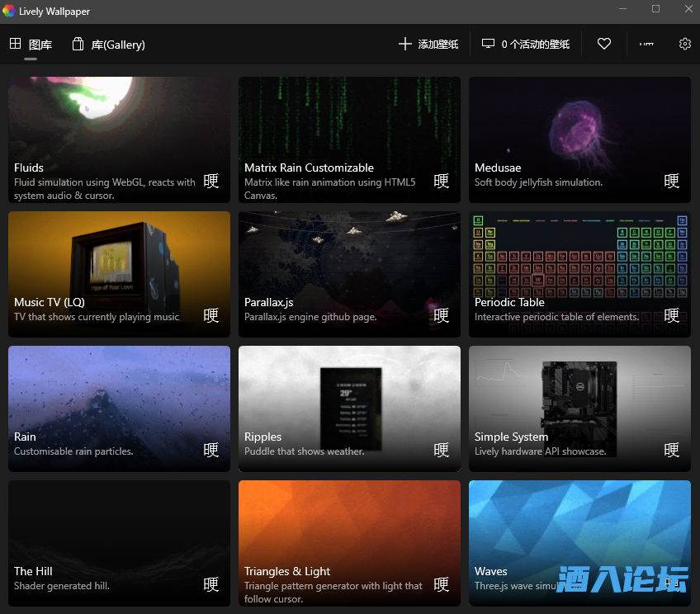Switch to the 图库 library tab
This screenshot has height=614, width=700.
click(x=31, y=45)
